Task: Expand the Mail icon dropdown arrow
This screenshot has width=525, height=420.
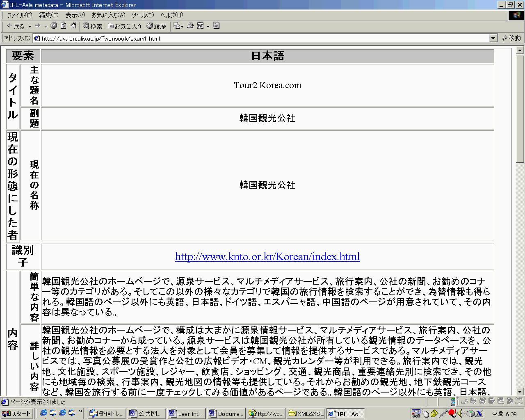Action: [x=182, y=27]
